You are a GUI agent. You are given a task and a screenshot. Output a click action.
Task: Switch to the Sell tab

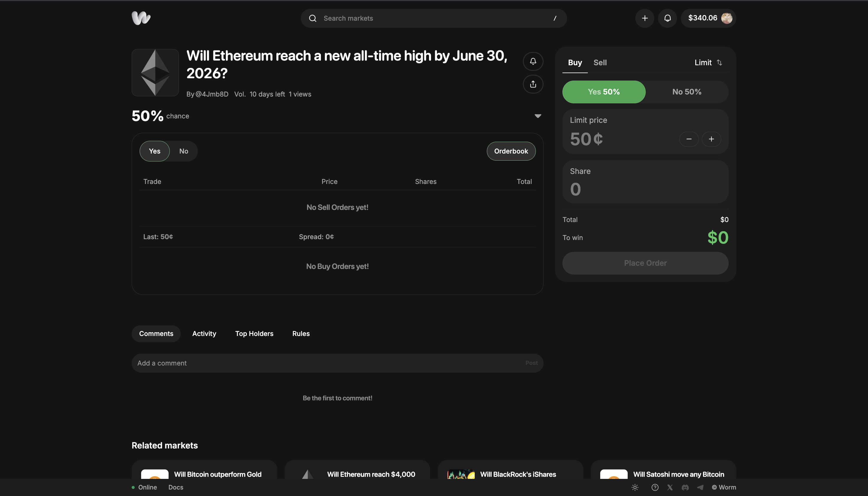click(600, 63)
